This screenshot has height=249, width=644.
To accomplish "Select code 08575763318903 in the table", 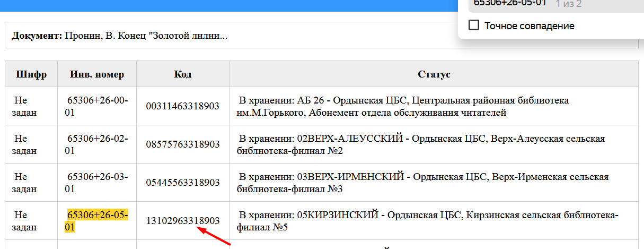I will click(x=183, y=144).
